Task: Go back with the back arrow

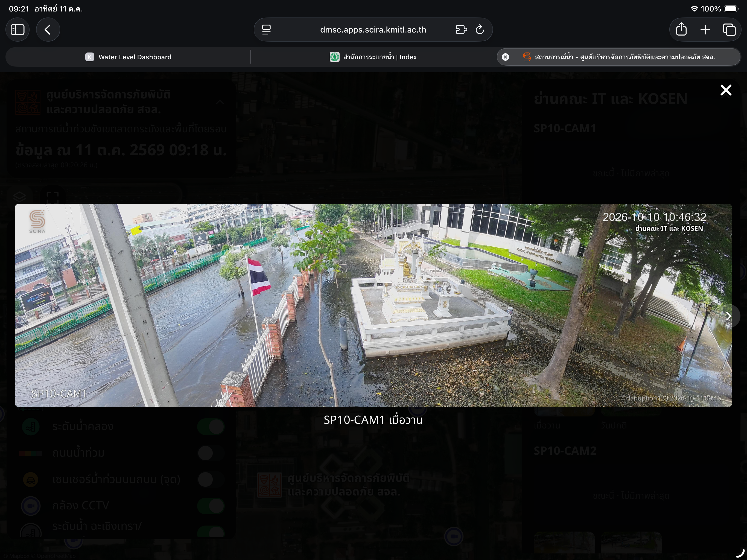Action: (x=48, y=30)
